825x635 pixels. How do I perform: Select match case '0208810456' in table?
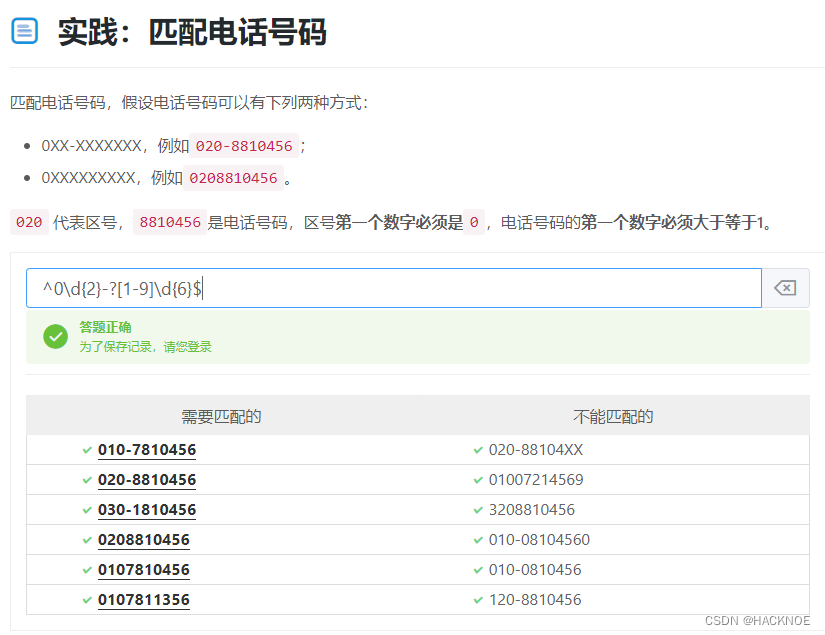pos(144,540)
